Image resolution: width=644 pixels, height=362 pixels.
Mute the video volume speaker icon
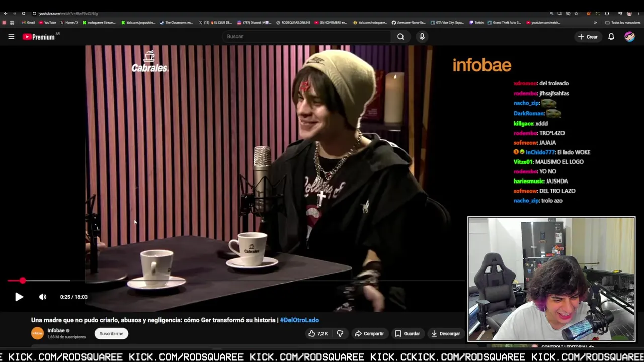tap(43, 297)
